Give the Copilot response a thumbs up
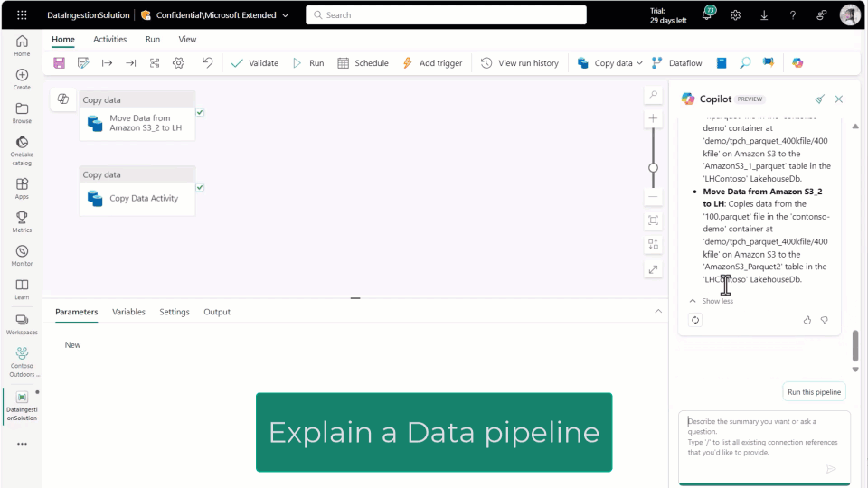Viewport: 868px width, 488px height. coord(807,320)
